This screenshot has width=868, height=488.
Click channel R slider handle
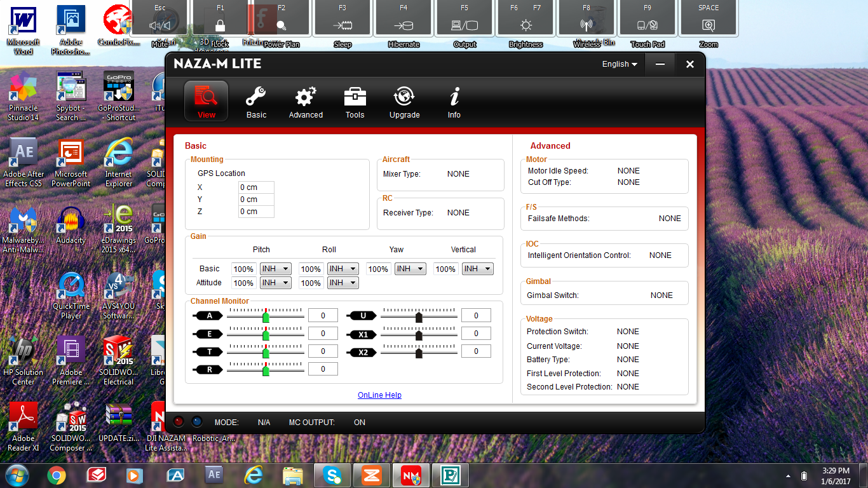pos(266,370)
